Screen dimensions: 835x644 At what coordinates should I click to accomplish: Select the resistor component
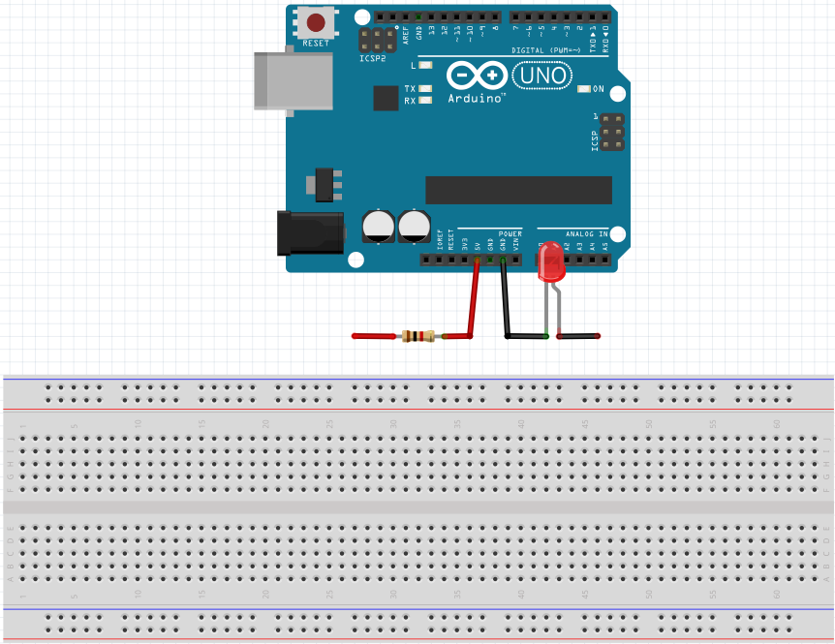point(417,336)
